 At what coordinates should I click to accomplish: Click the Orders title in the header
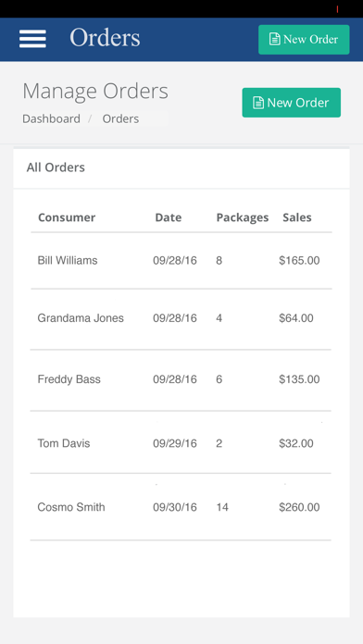pos(105,38)
